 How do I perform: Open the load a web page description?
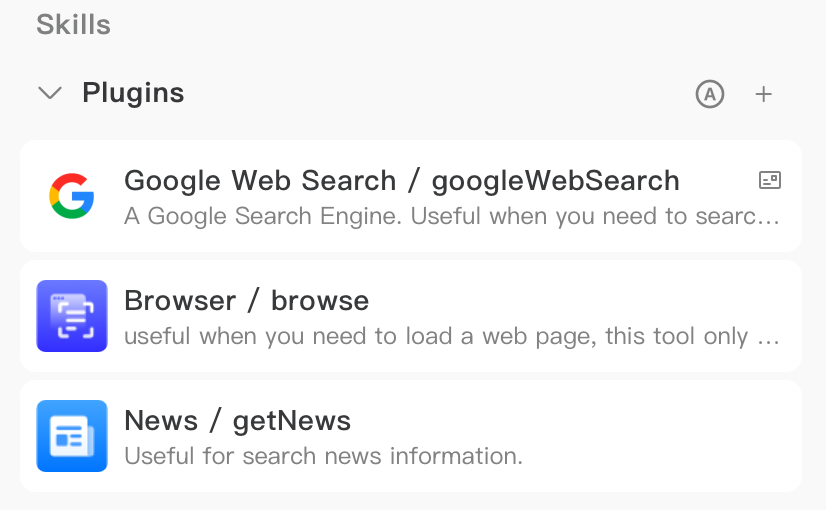452,336
